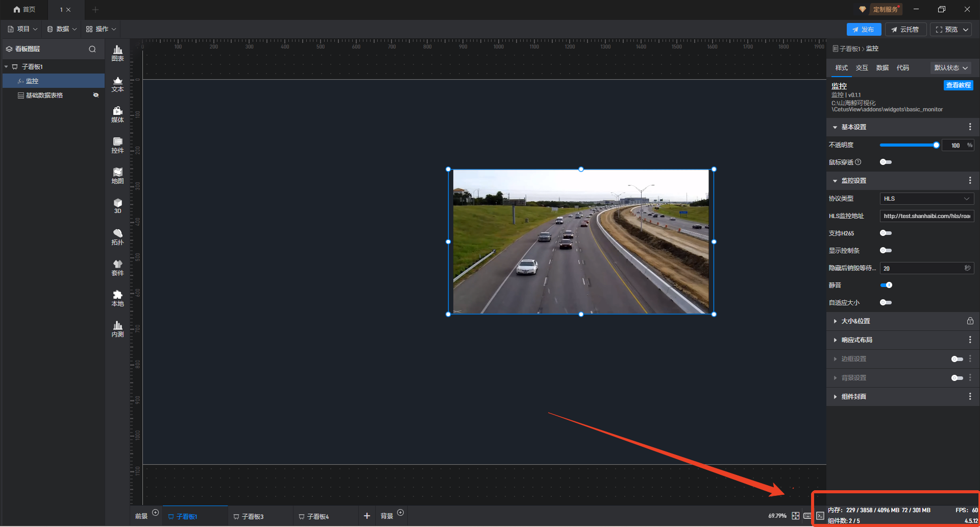The width and height of the screenshot is (980, 527).
Task: Switch to the 交互 tab
Action: click(862, 68)
